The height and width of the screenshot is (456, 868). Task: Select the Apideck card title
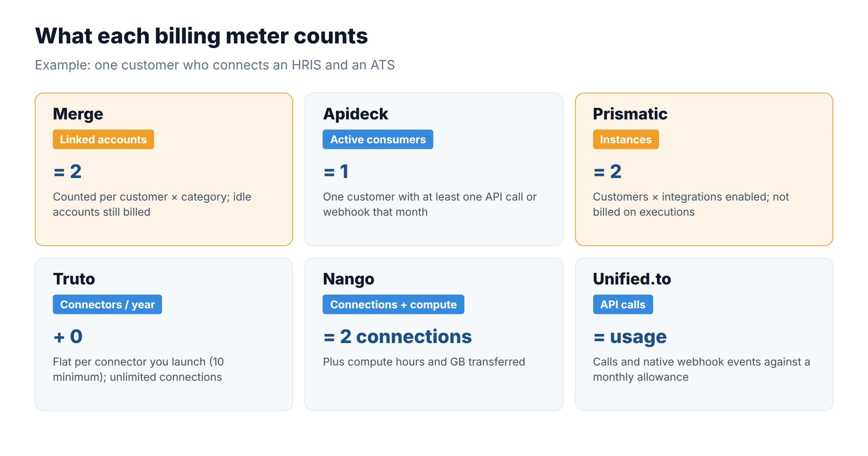pyautogui.click(x=356, y=114)
